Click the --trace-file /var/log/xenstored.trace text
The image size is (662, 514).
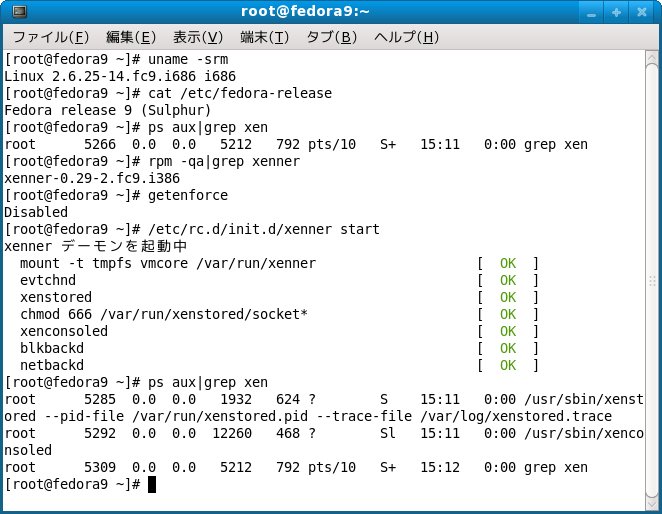point(464,416)
